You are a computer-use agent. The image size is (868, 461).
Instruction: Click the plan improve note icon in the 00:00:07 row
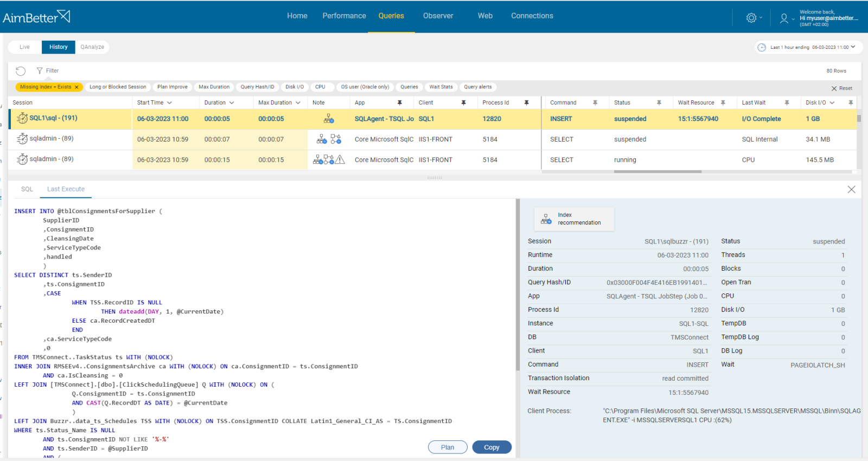pyautogui.click(x=336, y=139)
